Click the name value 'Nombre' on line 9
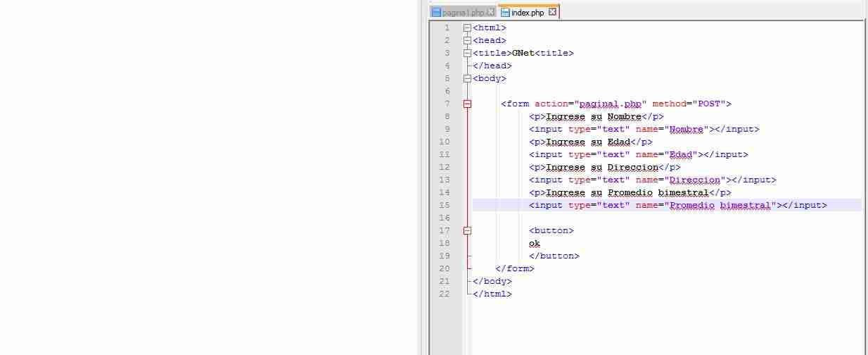 tap(687, 130)
